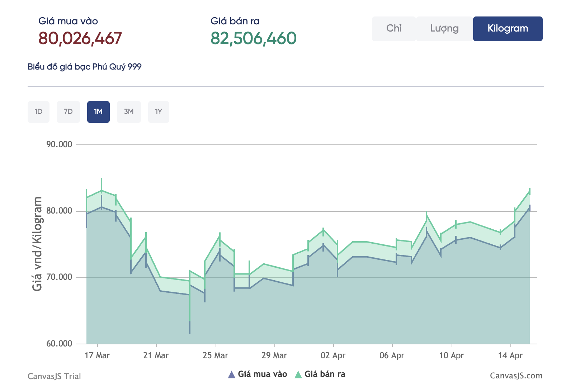Select the Chỉ unit button
566x392 pixels.
(393, 29)
